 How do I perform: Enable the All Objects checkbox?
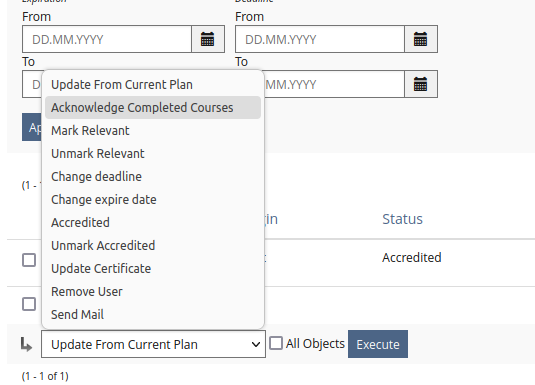(x=276, y=343)
